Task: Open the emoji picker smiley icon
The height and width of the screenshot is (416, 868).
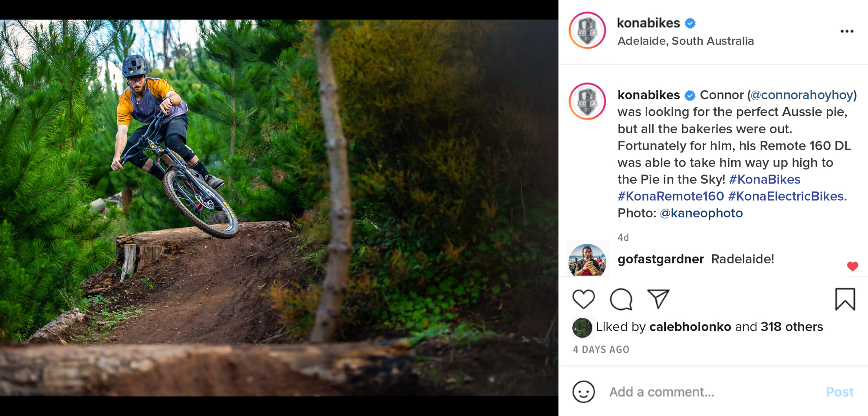Action: 583,392
